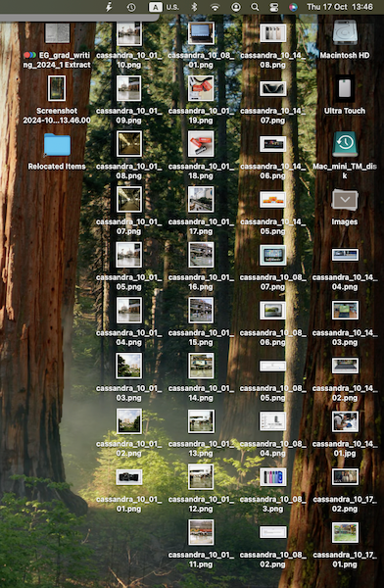
Task: Select cassandra_10_01_11.png file
Action: coord(201,532)
